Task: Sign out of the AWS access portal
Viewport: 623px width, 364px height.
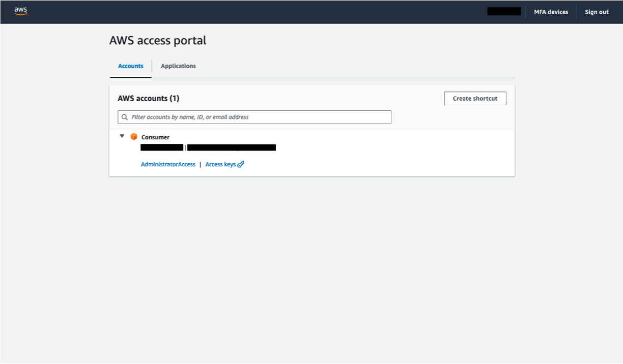Action: (596, 12)
